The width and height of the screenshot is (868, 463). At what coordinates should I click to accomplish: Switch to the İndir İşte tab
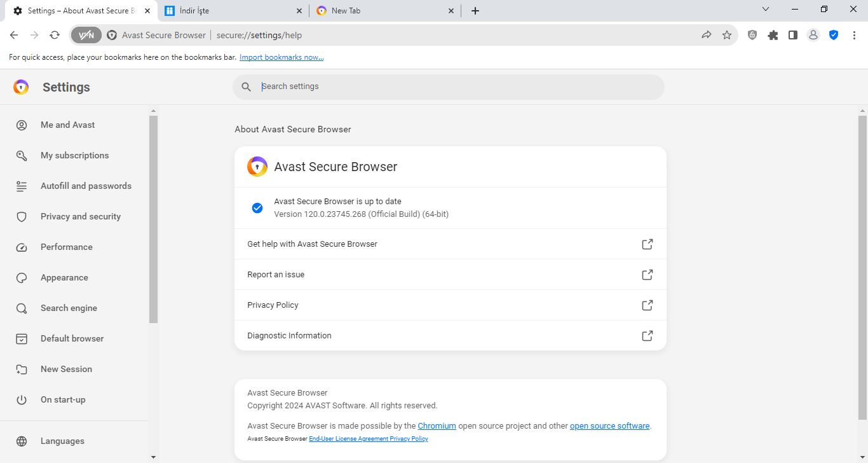(x=234, y=11)
